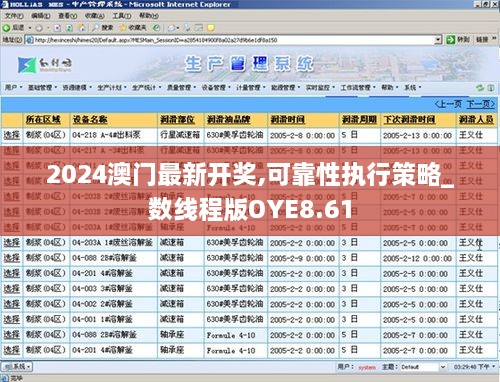500x382 pixels.
Task: Open the 生产计划 menu
Action: tap(112, 88)
